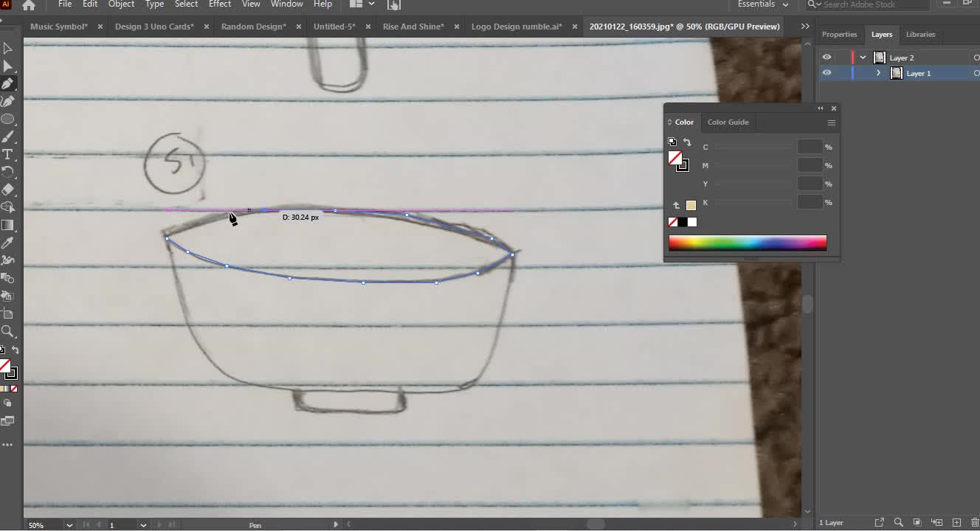The height and width of the screenshot is (531, 980).
Task: Cycle Color panel display size arrows
Action: (669, 122)
